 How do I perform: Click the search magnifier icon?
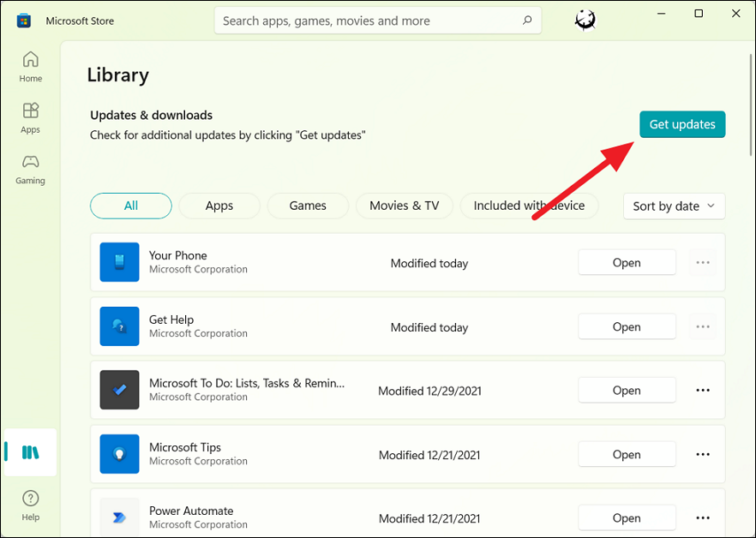(527, 21)
